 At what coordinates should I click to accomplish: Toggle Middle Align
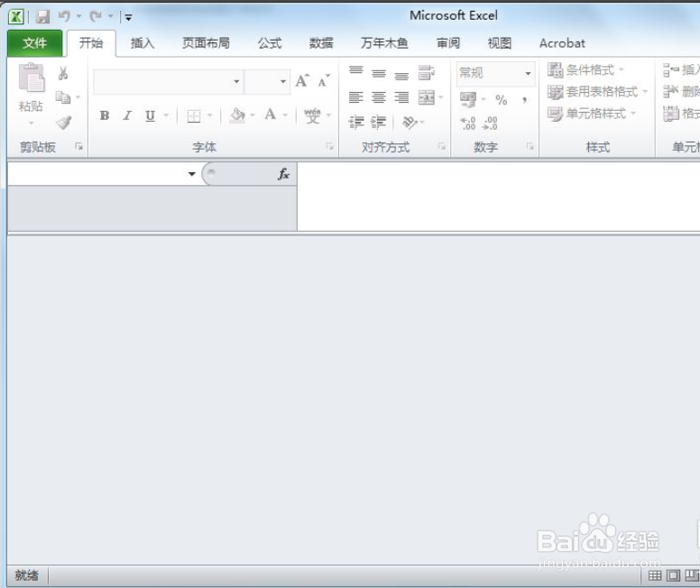point(379,74)
